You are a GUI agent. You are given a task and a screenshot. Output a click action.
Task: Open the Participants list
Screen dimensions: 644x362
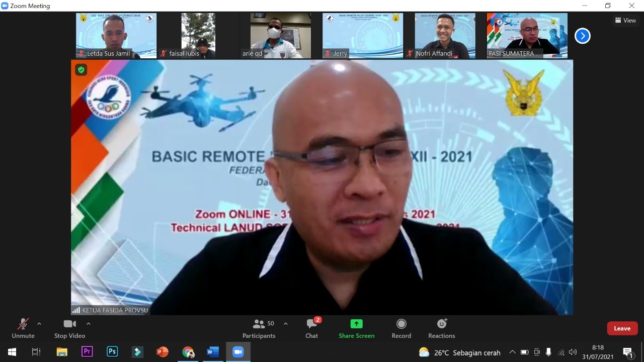[259, 328]
